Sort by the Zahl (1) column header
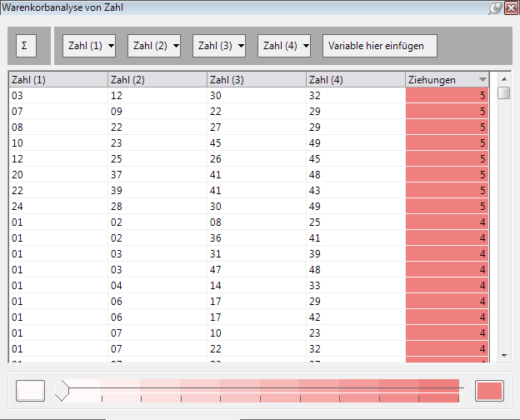Image resolution: width=520 pixels, height=420 pixels. click(x=58, y=80)
